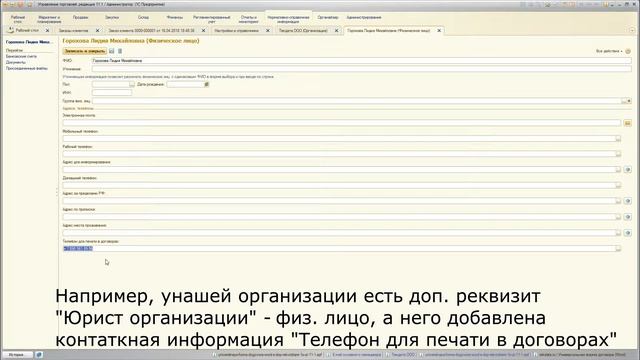
Task: Open selection button of Мобильный телефон field
Action: (x=618, y=139)
